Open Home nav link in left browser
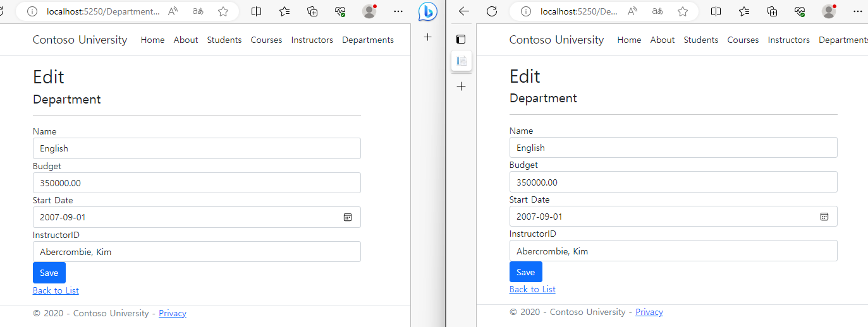868x327 pixels. pyautogui.click(x=152, y=40)
